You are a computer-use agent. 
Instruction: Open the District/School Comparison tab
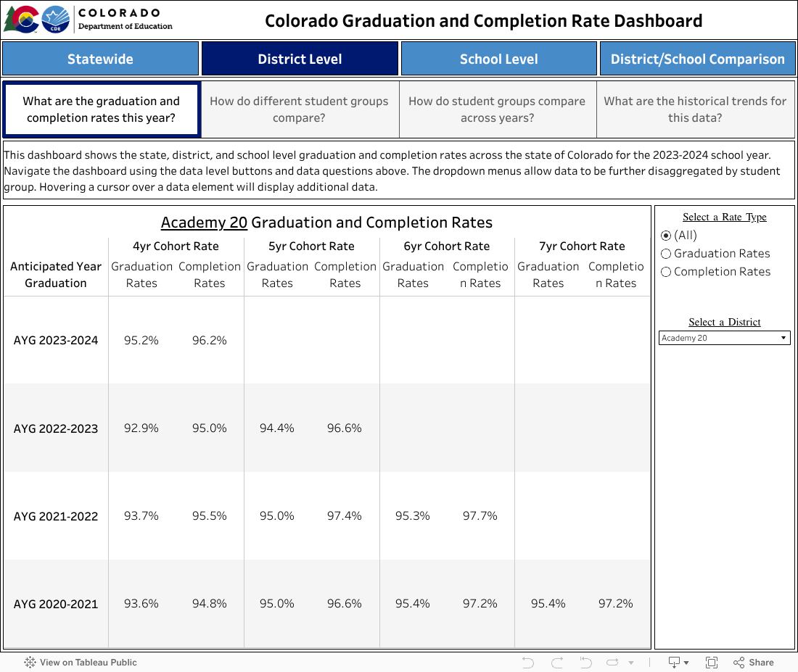point(697,59)
